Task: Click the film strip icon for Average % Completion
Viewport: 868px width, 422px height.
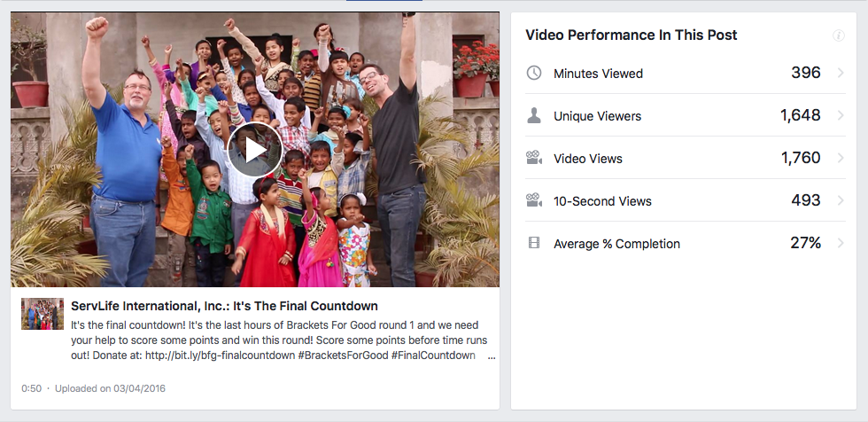Action: pos(534,243)
